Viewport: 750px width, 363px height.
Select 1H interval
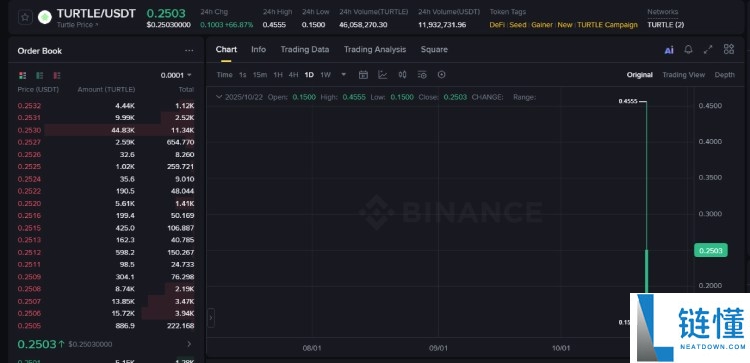278,75
